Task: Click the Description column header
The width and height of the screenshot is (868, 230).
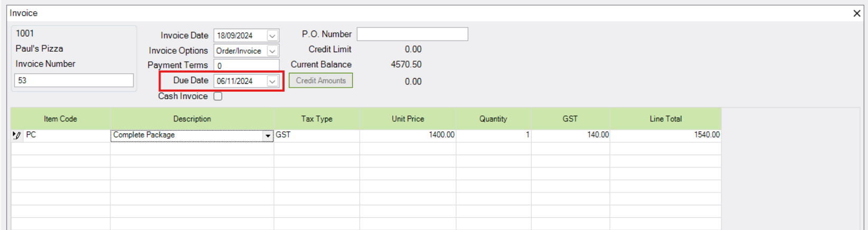Action: pyautogui.click(x=192, y=119)
